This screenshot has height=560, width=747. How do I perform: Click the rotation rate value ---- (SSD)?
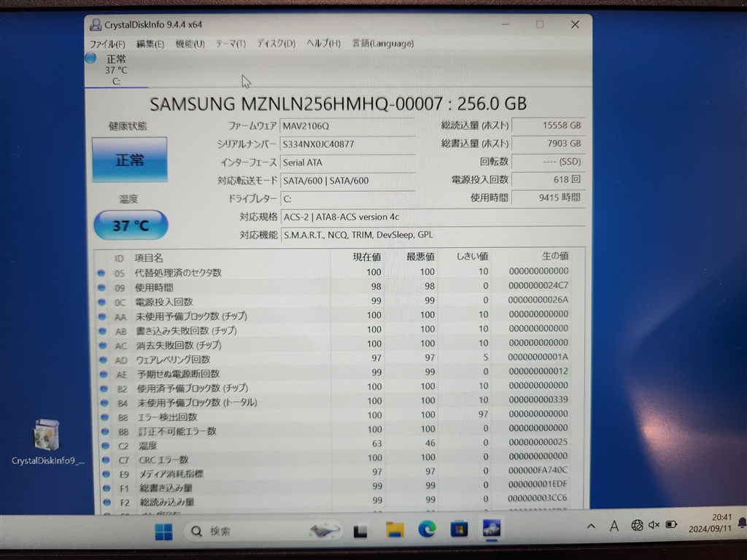pos(548,161)
